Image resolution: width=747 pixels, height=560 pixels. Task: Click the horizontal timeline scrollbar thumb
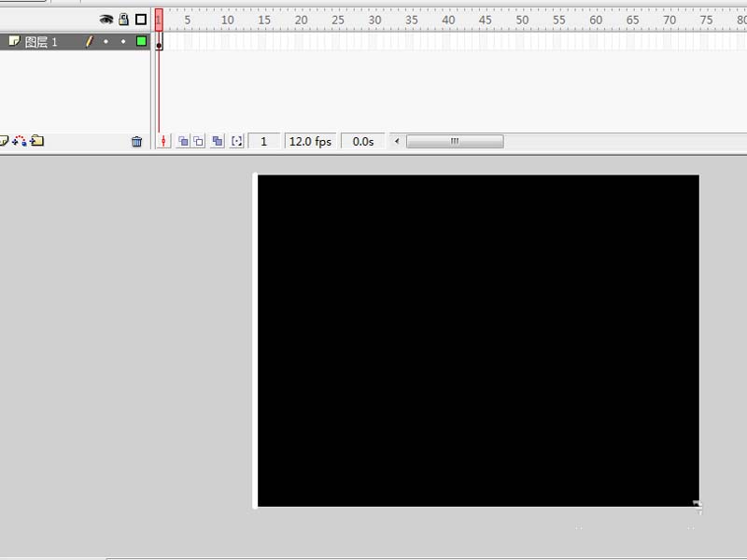(x=455, y=142)
